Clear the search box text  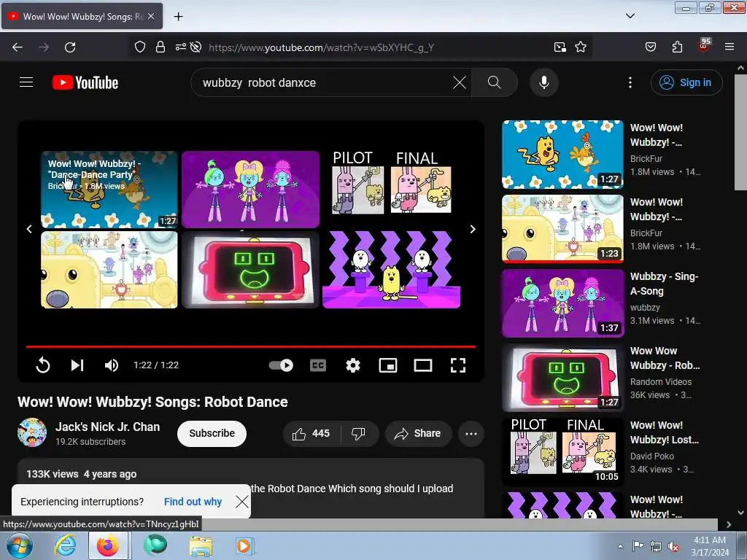pyautogui.click(x=460, y=82)
